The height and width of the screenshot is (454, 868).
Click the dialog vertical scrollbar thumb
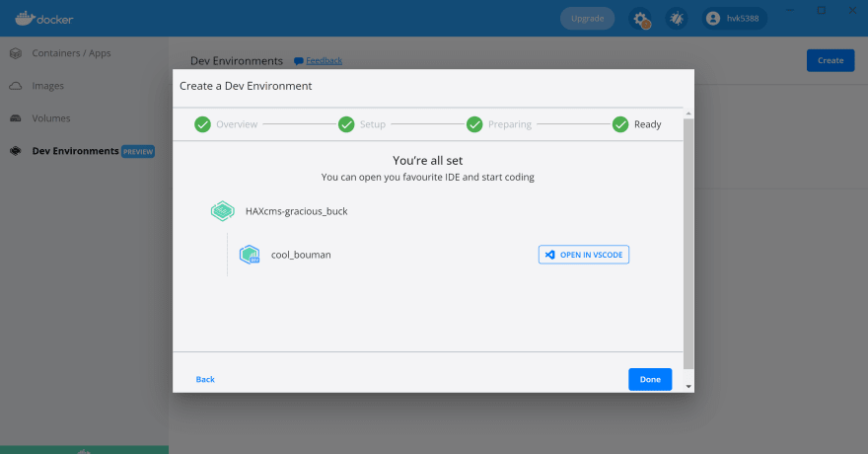click(x=688, y=244)
